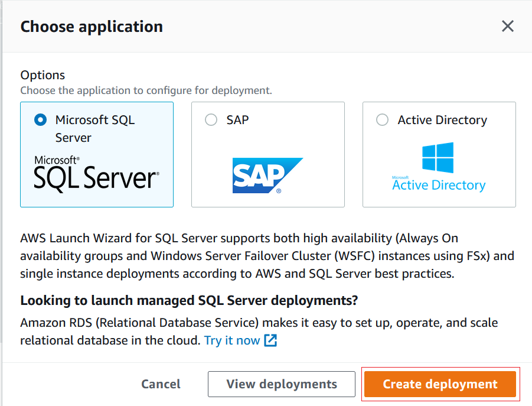The image size is (532, 406).
Task: Click the Cancel button
Action: tap(161, 384)
